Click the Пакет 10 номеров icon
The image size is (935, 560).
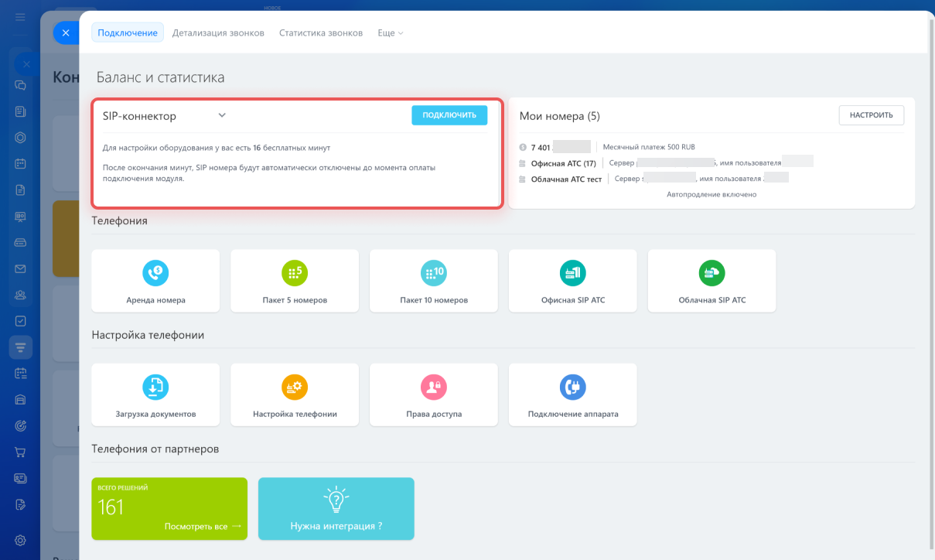[x=434, y=272]
